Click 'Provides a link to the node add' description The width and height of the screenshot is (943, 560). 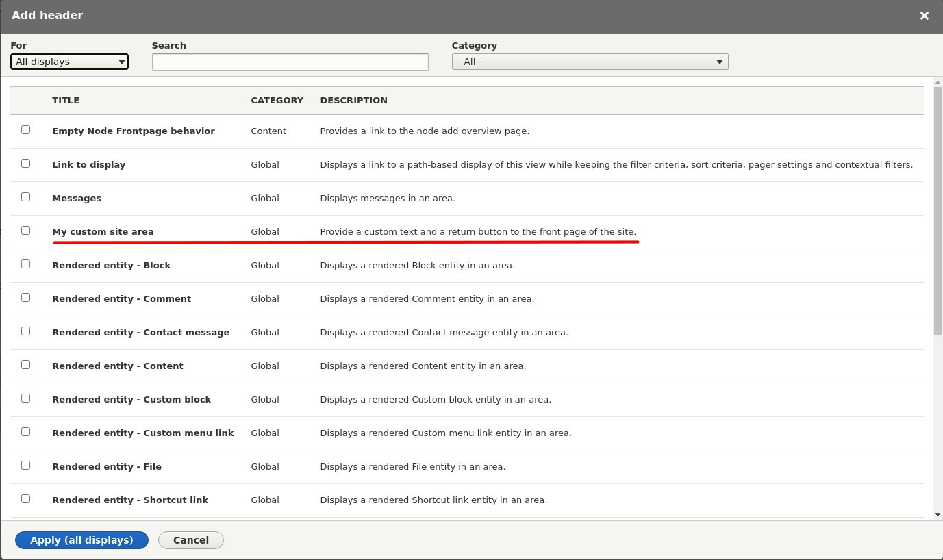point(425,131)
